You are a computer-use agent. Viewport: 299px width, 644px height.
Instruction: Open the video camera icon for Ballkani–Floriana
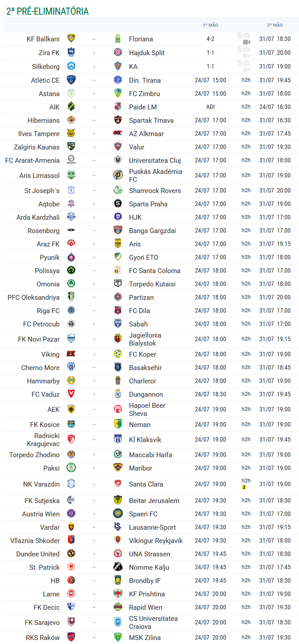point(246,42)
